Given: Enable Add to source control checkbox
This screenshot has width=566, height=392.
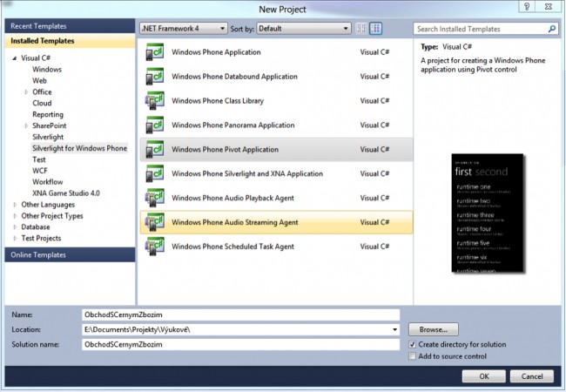Looking at the screenshot, I should click(x=412, y=356).
